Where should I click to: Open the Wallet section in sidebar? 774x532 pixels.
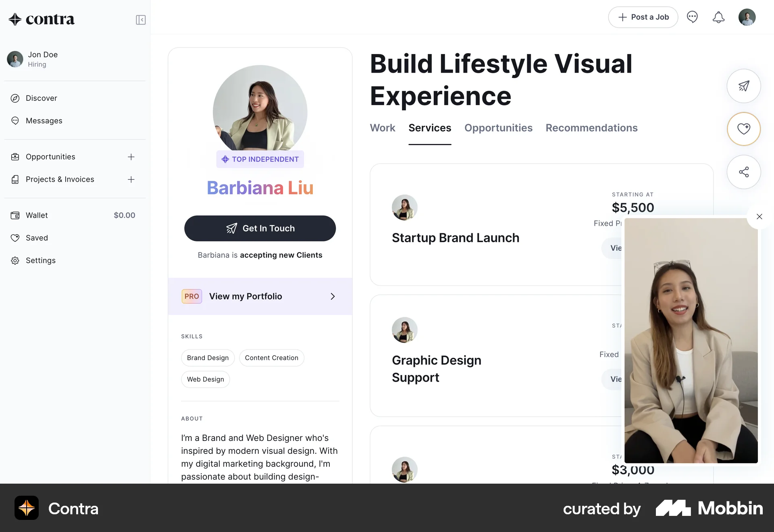[15, 215]
